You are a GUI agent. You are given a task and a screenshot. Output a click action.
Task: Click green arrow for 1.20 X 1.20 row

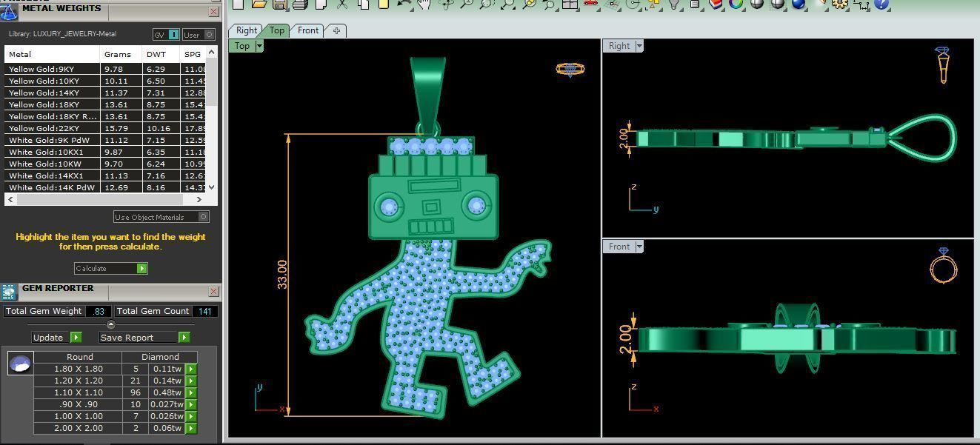(x=191, y=381)
